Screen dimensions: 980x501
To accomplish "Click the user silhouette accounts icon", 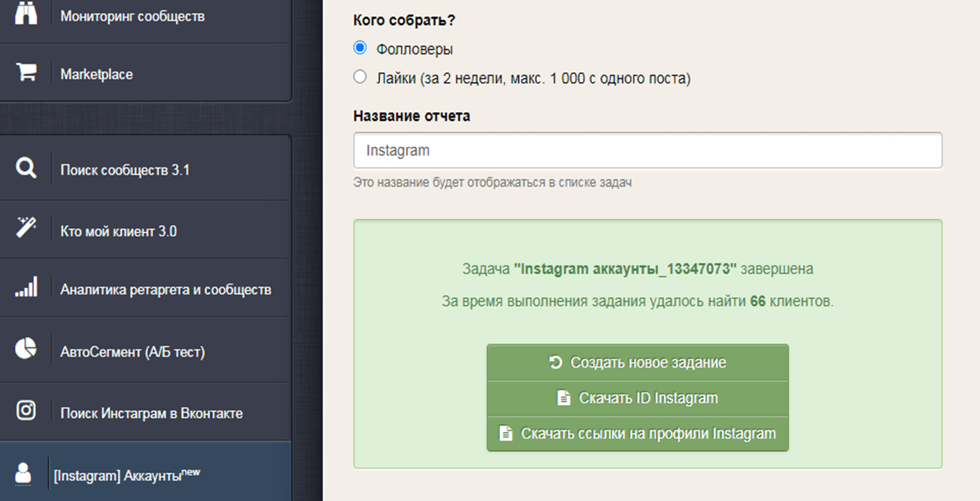I will [x=24, y=472].
